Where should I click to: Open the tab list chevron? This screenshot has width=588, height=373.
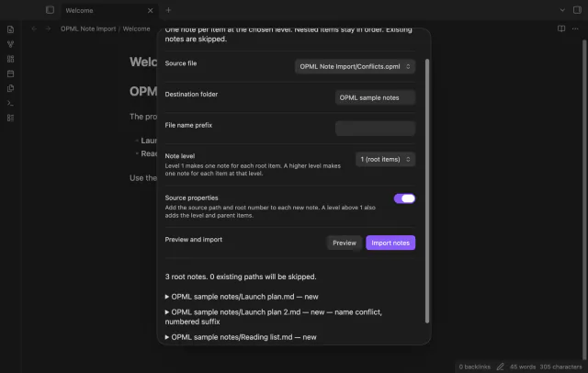tap(562, 10)
